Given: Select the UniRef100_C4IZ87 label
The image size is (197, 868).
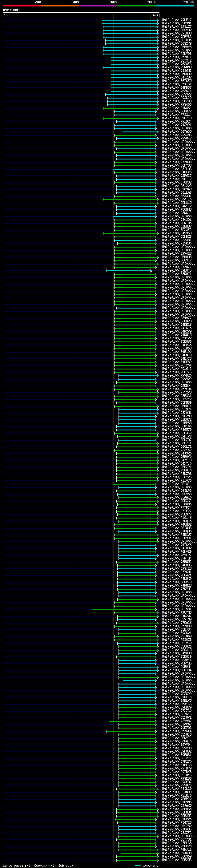Looking at the screenshot, I should [176, 77].
